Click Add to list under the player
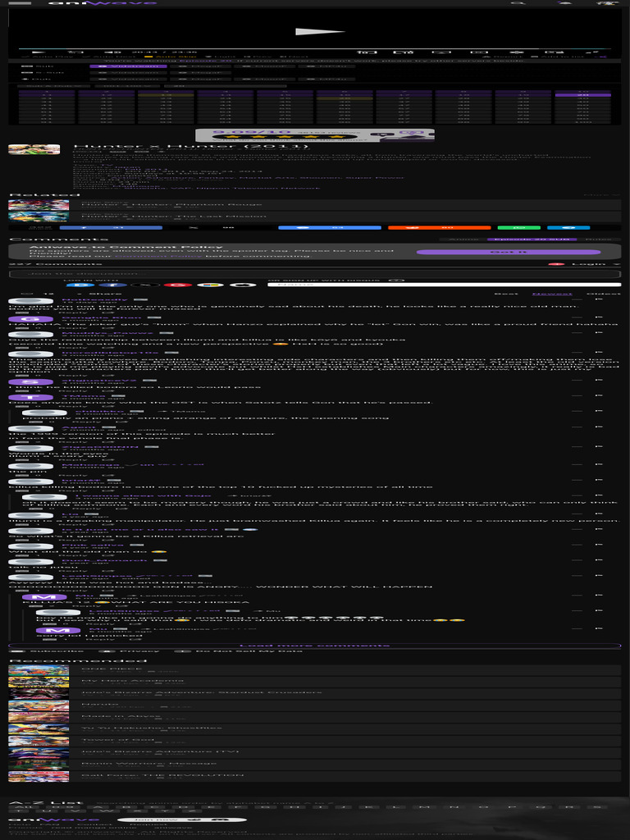 coord(558,57)
